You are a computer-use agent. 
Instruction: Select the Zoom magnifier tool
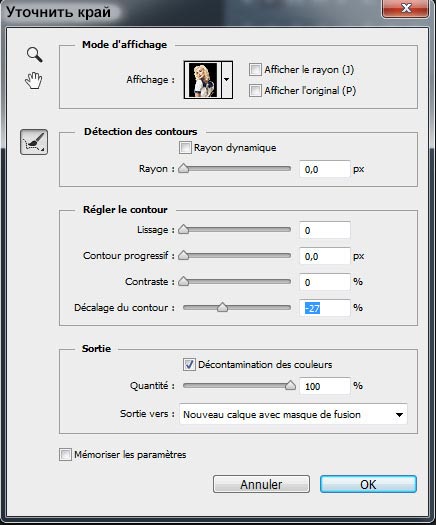(x=34, y=55)
